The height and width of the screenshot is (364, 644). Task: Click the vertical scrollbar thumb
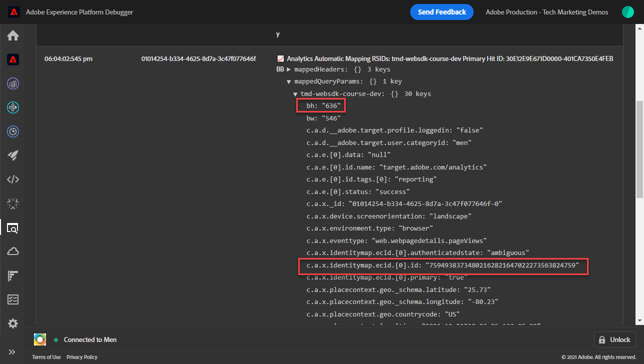click(639, 149)
